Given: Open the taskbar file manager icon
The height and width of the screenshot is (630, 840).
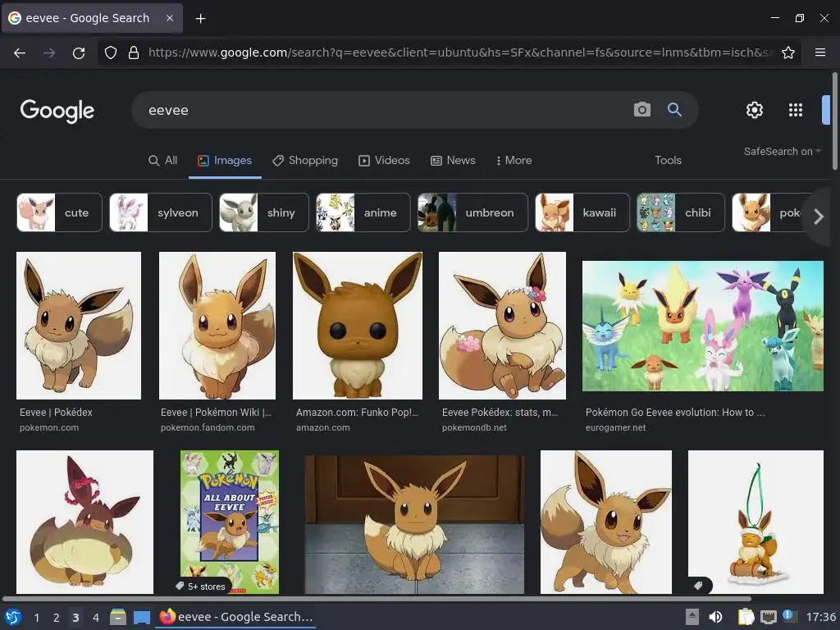Looking at the screenshot, I should point(118,617).
